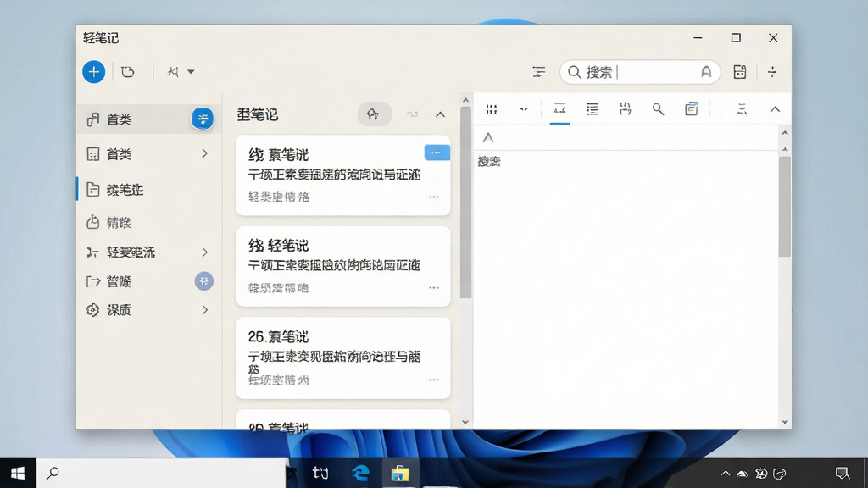
Task: Click into the 搜索 search field
Action: pos(639,72)
